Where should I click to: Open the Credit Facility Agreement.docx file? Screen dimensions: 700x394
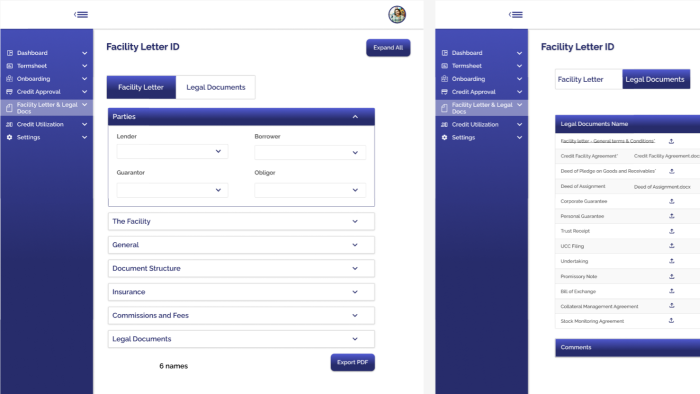[667, 156]
